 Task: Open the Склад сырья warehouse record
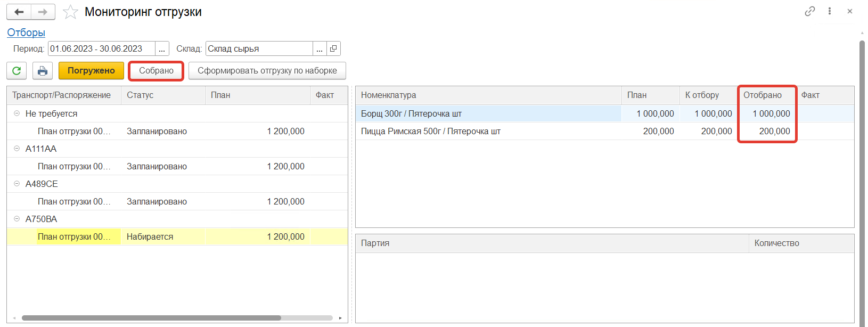pyautogui.click(x=333, y=48)
